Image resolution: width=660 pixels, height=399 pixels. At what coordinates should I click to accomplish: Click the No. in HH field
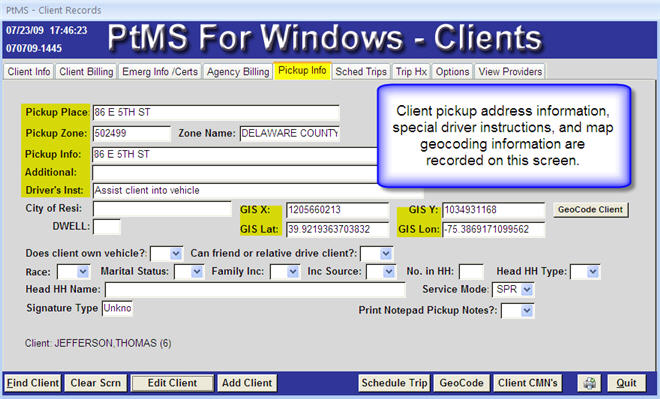471,272
